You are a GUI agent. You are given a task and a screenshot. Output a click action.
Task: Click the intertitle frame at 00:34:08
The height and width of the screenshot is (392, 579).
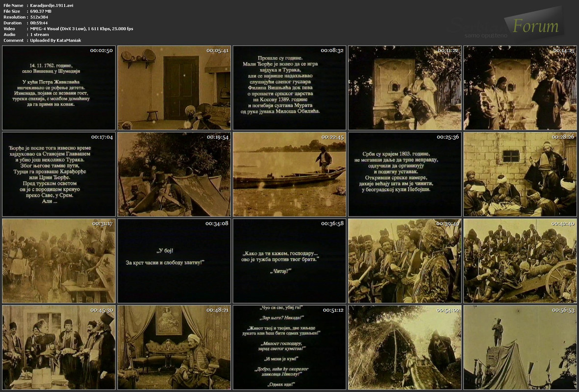[174, 261]
